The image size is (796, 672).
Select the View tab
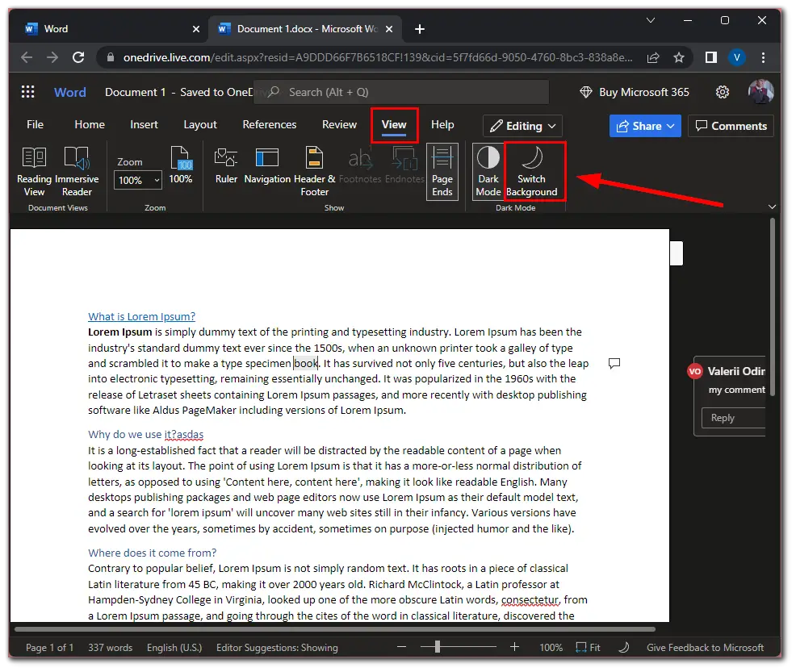coord(394,125)
